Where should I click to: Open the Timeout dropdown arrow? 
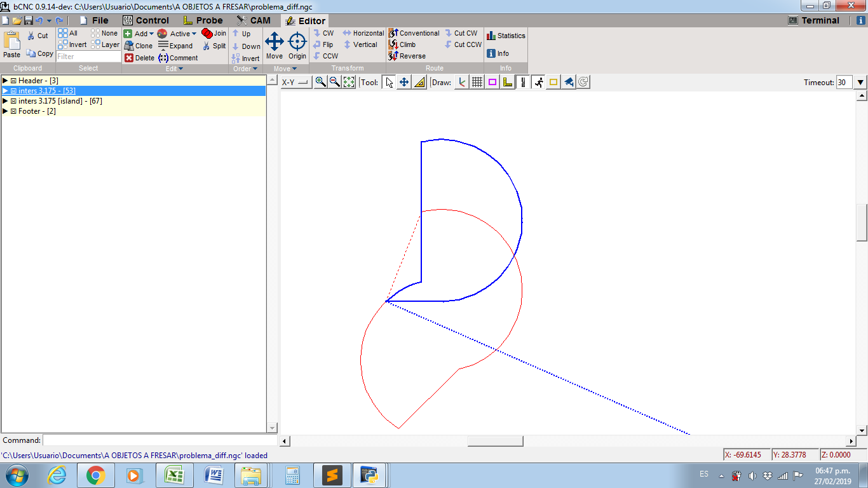pos(860,81)
